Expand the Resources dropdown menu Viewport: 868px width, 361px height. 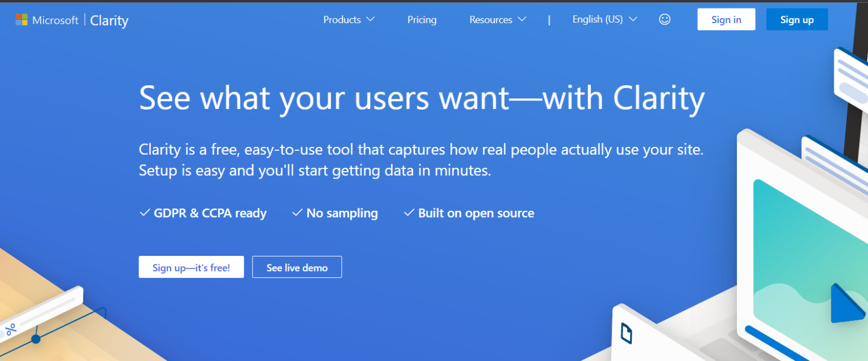[x=497, y=19]
